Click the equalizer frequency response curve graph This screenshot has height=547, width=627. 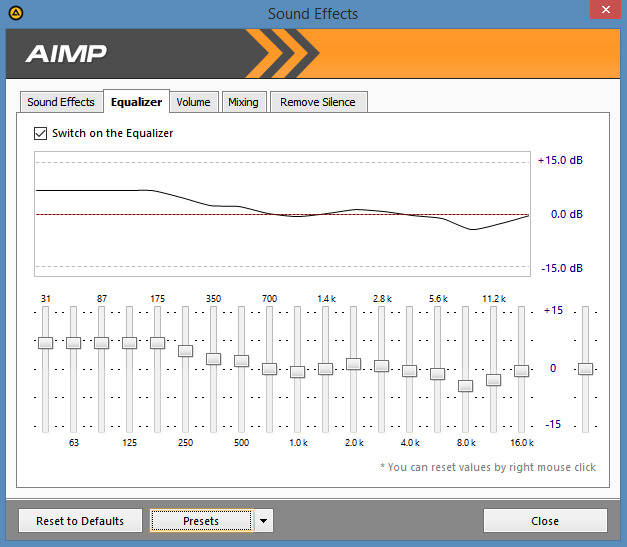point(282,214)
